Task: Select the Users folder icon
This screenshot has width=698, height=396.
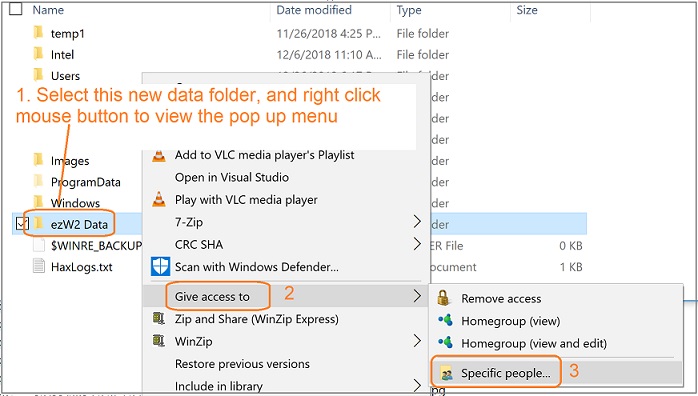Action: (39, 75)
